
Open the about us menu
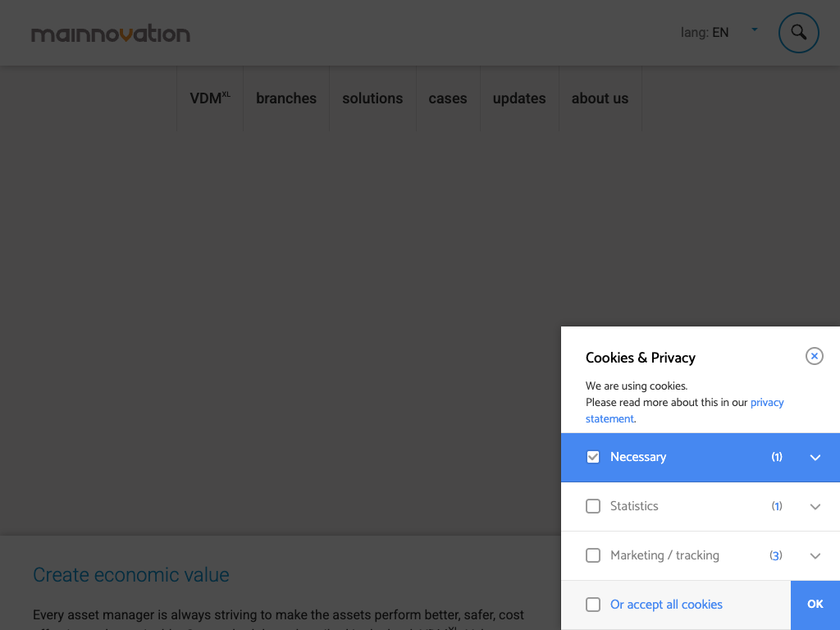pos(600,98)
